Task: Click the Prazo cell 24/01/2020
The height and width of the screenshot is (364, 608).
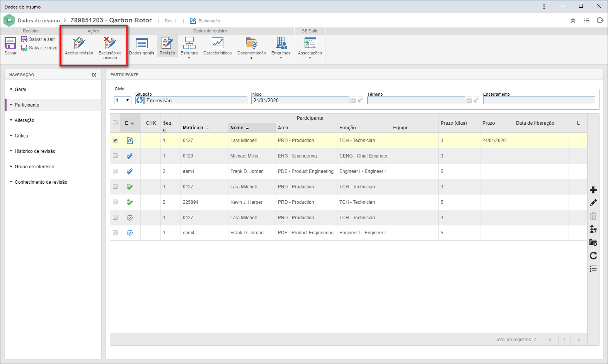Action: coord(497,141)
